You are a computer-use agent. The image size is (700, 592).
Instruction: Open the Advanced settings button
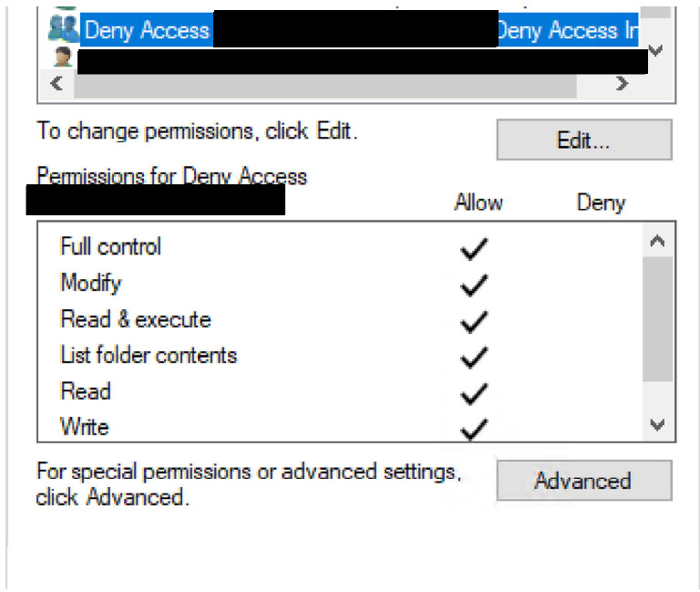[x=583, y=481]
